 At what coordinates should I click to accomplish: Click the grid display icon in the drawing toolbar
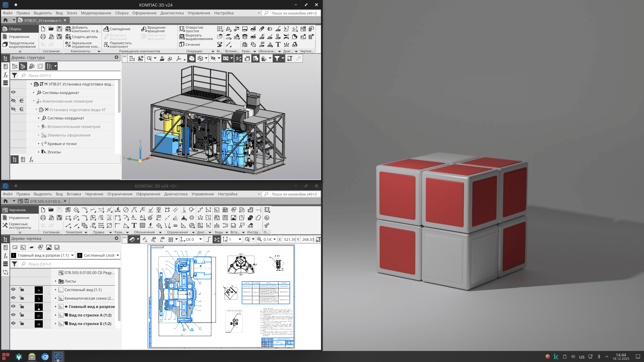coord(171,239)
